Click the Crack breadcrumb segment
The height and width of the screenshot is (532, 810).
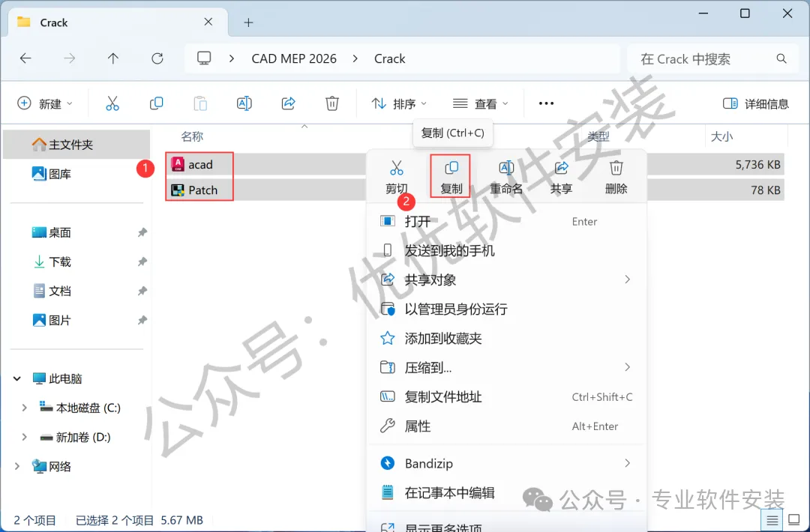389,59
